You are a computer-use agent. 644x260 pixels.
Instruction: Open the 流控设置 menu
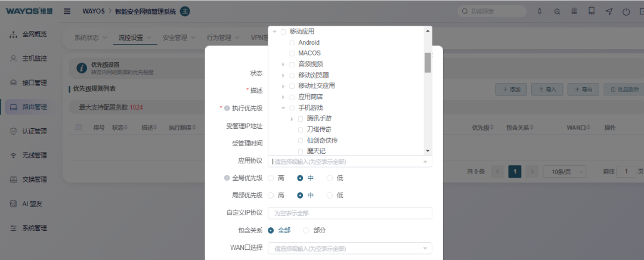tap(135, 38)
